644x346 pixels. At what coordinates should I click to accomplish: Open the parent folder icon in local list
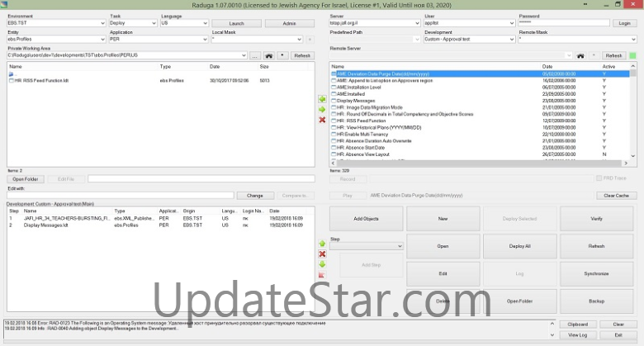point(12,74)
